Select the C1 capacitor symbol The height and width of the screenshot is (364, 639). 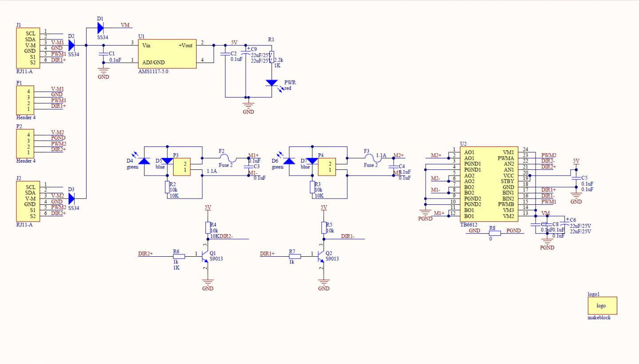tap(103, 54)
